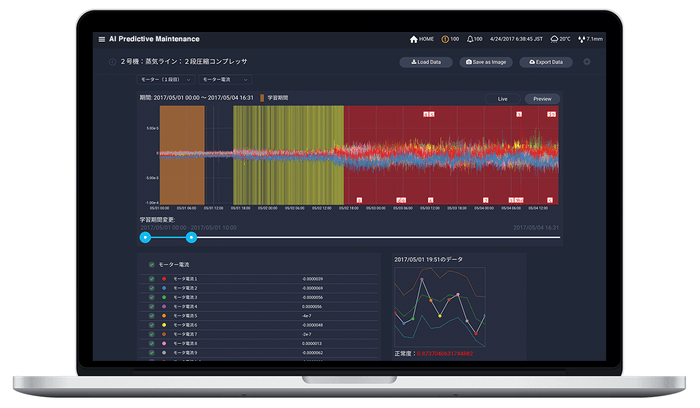Click the rainfall droplets icon
Viewport: 700px width, 408px height.
581,39
